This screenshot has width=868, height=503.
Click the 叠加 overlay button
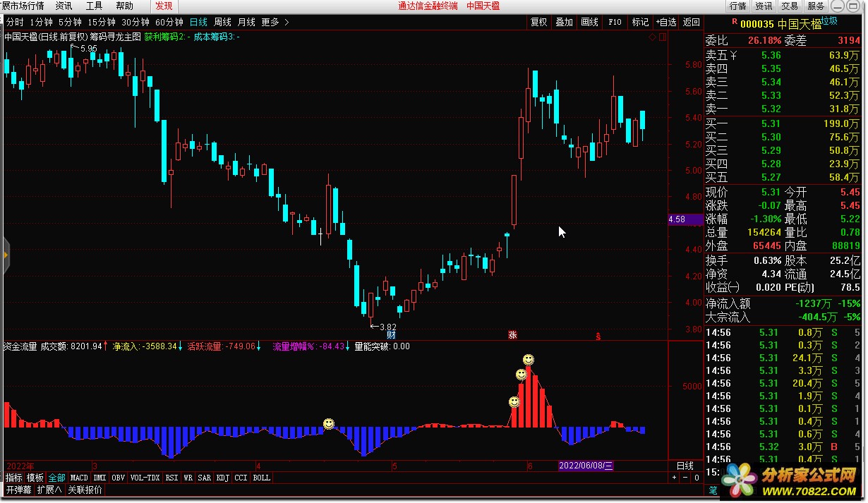(565, 22)
